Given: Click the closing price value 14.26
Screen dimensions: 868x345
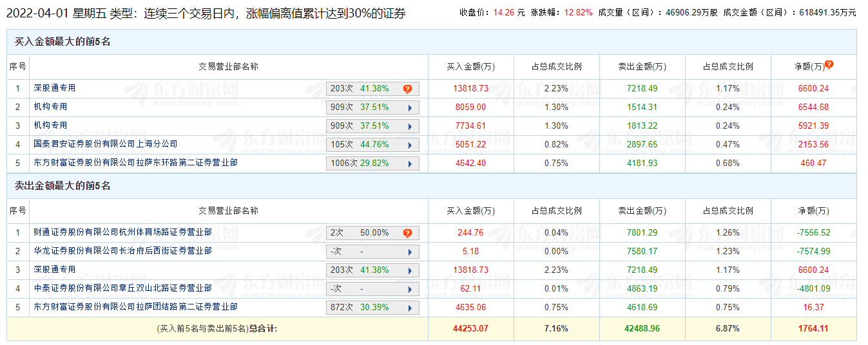Looking at the screenshot, I should tap(505, 12).
